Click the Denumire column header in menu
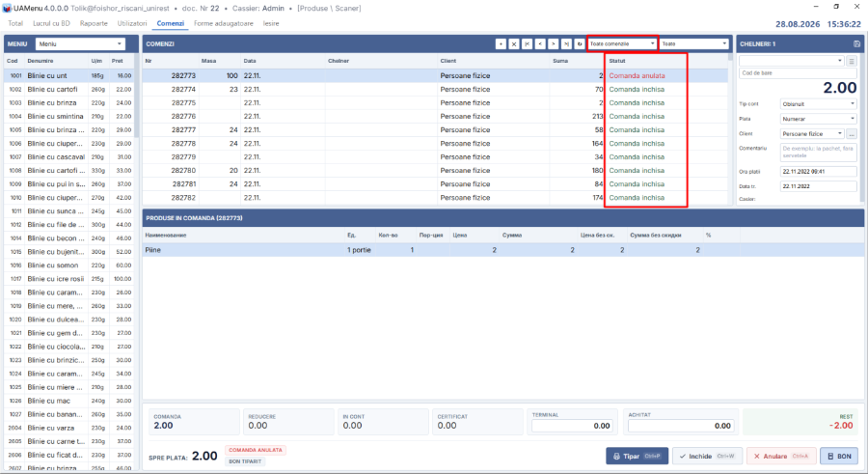 click(41, 61)
